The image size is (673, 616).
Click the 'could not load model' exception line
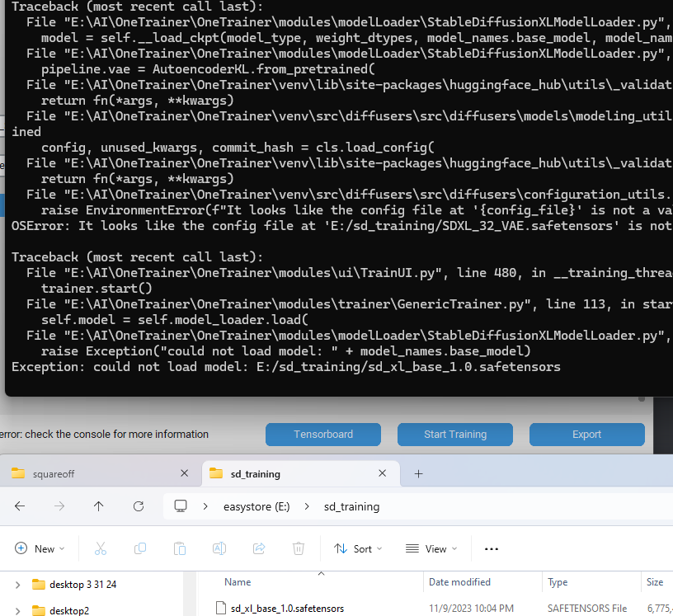[286, 367]
